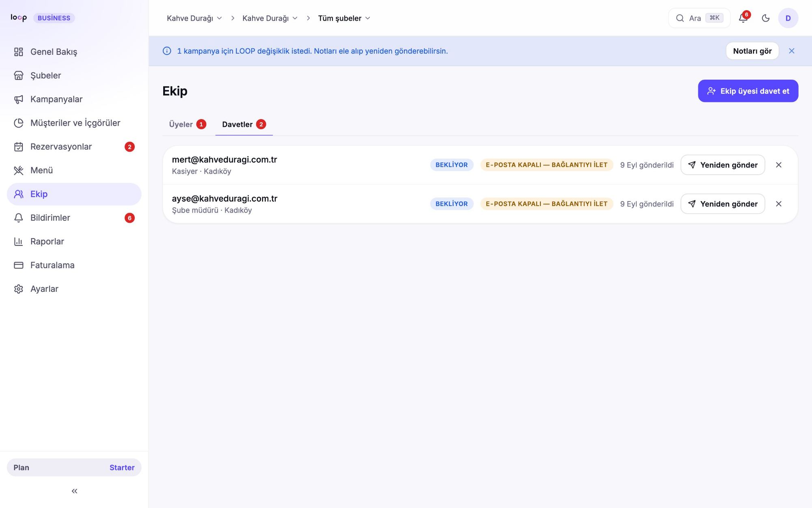Image resolution: width=812 pixels, height=508 pixels.
Task: Click 'Kasiyer · Kadıköy' role text
Action: [201, 172]
